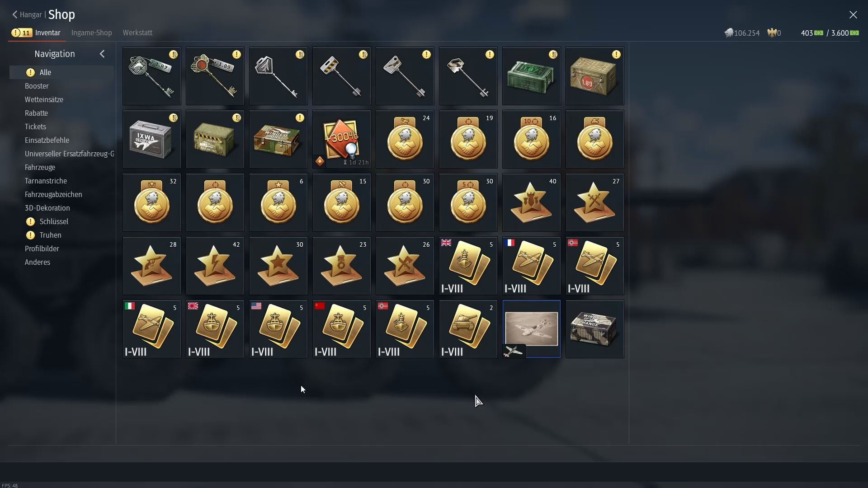Viewport: 868px width, 488px height.
Task: Open Tarnanstriche category
Action: click(x=46, y=181)
